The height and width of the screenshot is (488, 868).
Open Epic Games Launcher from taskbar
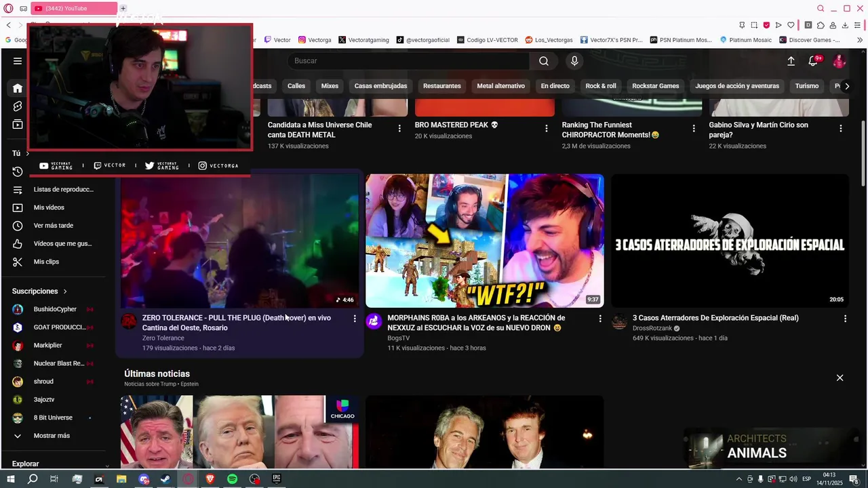[x=277, y=479]
